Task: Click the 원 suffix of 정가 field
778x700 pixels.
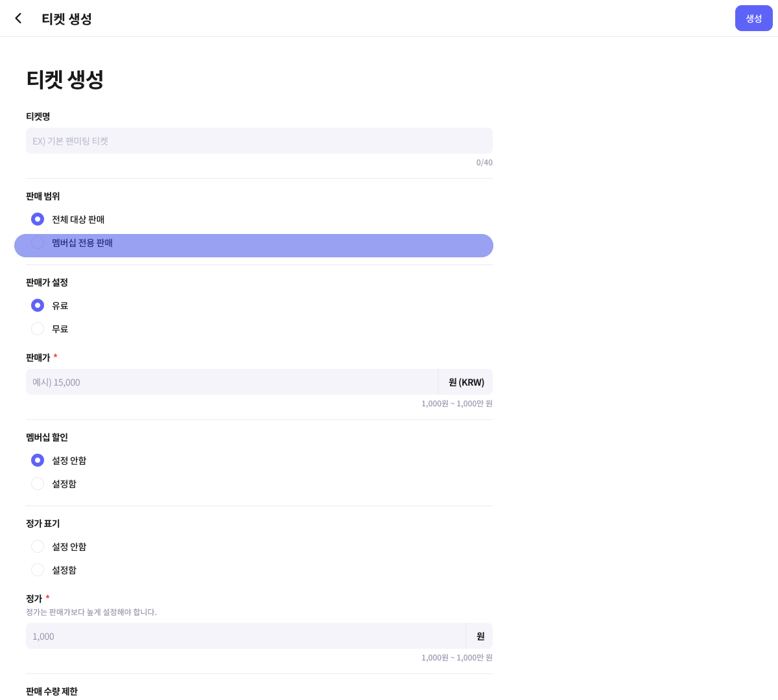Action: (x=480, y=636)
